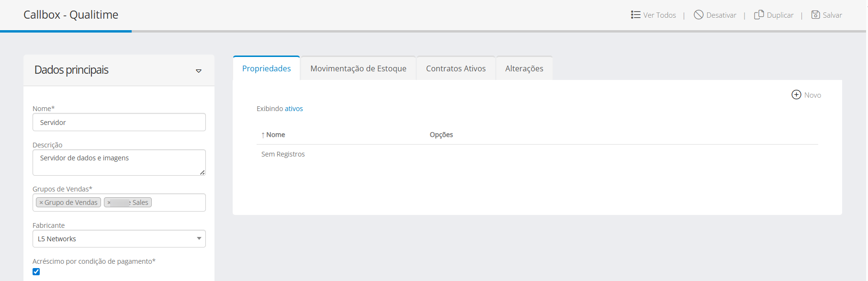Click the Salvar disk icon

click(x=815, y=15)
